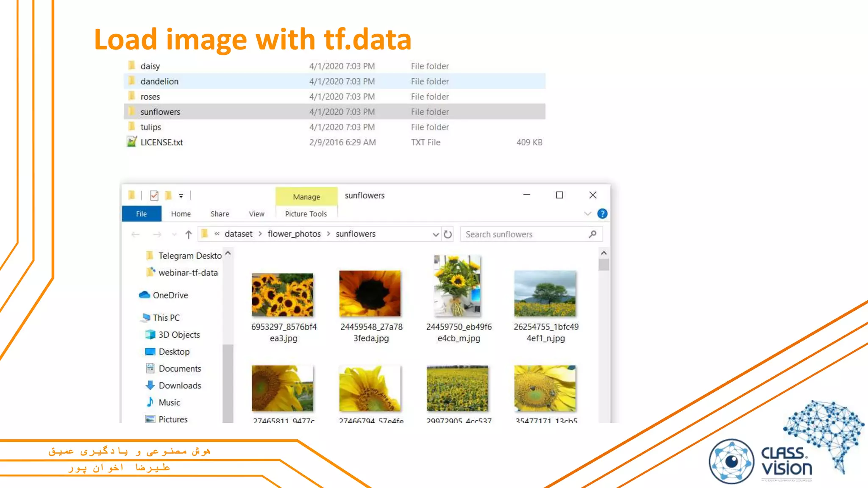
Task: Click the Back navigation arrow
Action: [x=136, y=234]
